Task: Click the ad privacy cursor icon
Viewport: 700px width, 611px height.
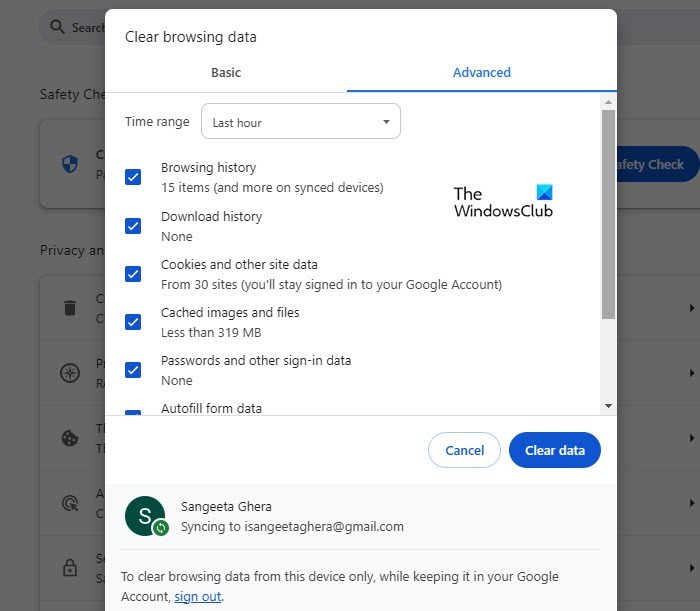Action: [70, 503]
